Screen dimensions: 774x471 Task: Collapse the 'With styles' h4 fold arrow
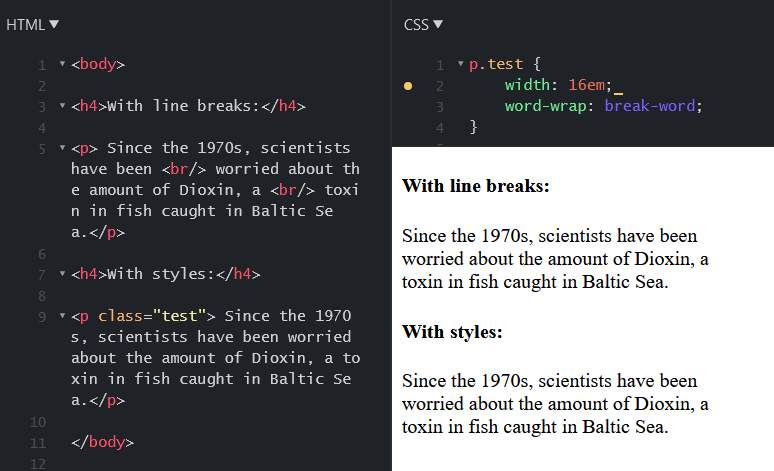(x=62, y=274)
